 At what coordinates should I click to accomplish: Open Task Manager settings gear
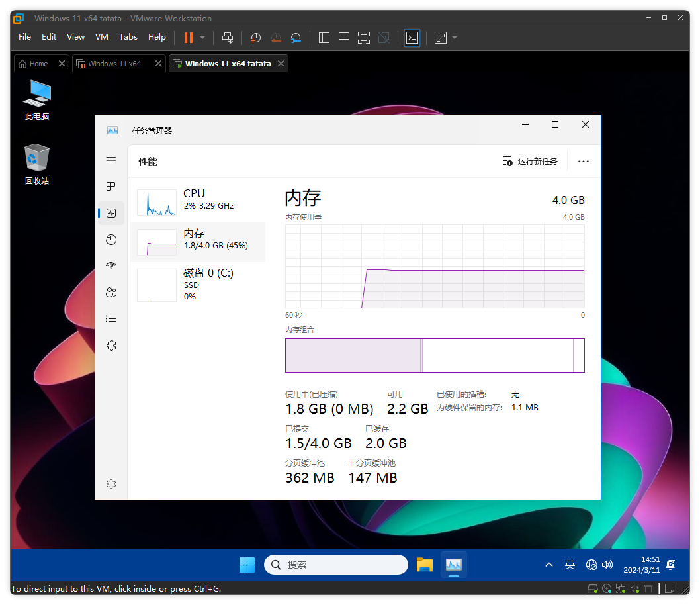click(x=111, y=484)
